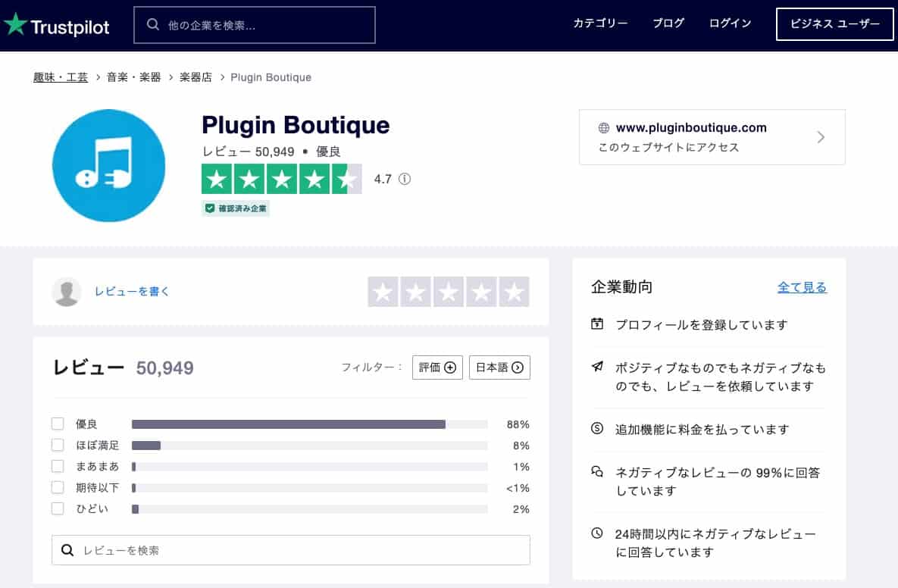
Task: Click the Plugin Boutique company logo
Action: click(x=109, y=165)
